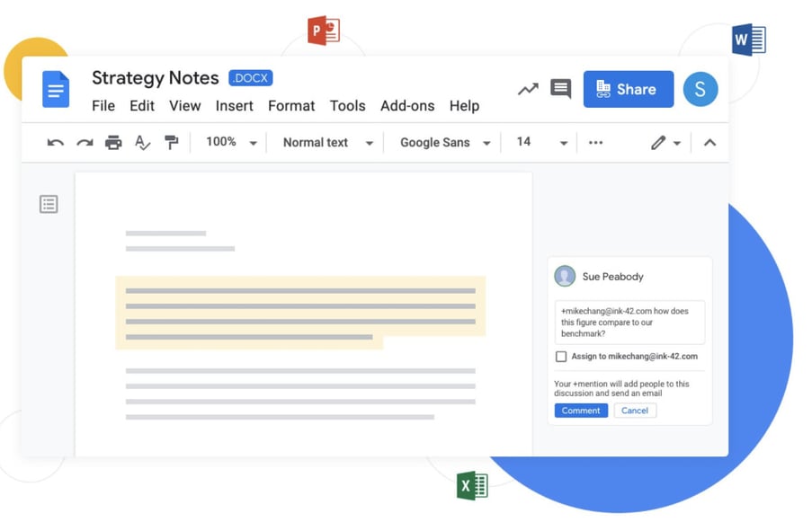
Task: Click inside the comment text field
Action: pos(629,322)
